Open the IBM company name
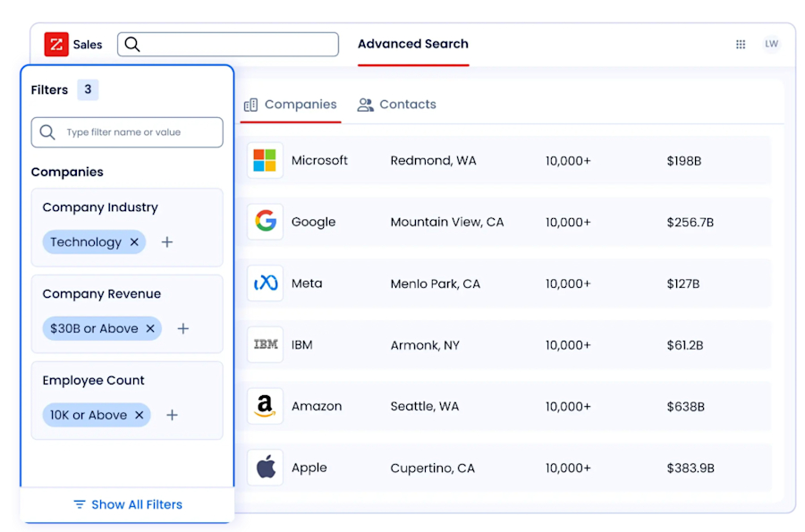The height and width of the screenshot is (532, 805). point(302,345)
